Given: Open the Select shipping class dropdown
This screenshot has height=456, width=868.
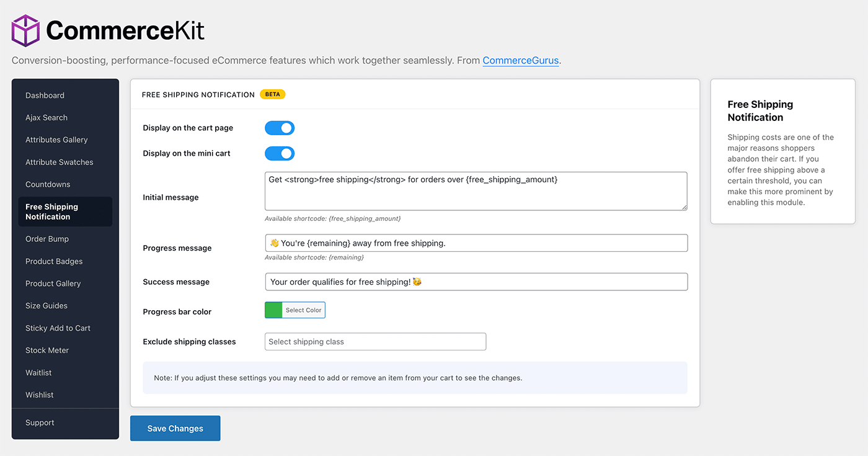Looking at the screenshot, I should click(375, 342).
